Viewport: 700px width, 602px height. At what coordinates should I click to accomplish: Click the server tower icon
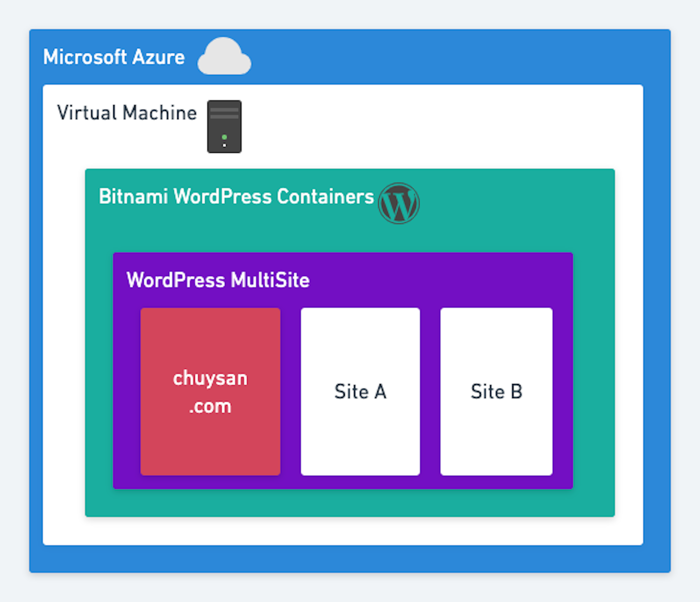pos(224,127)
